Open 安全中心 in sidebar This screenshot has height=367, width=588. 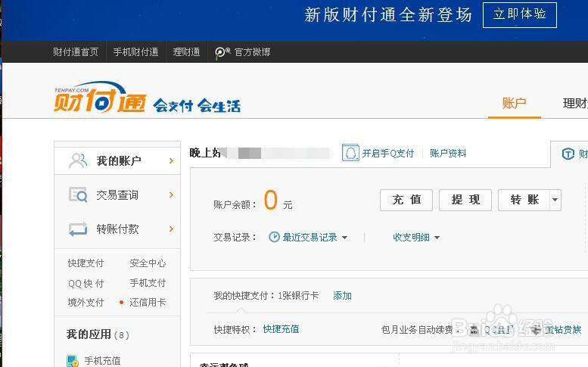[148, 263]
